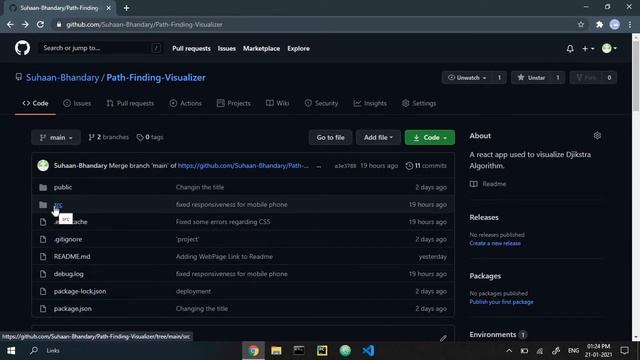Viewport: 640px width, 360px height.
Task: Go forward in browser history
Action: [x=25, y=24]
